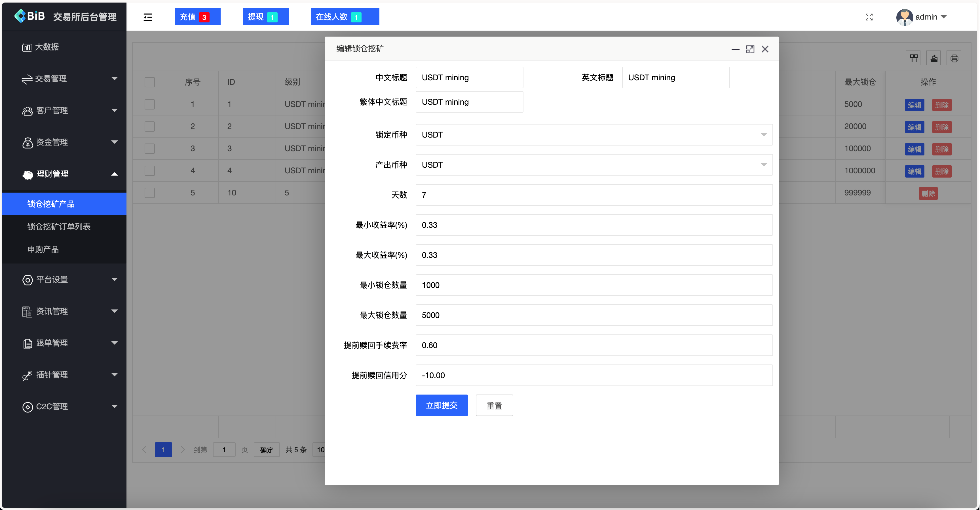Toggle the sidebar collapse icon near top left
This screenshot has width=980, height=510.
(148, 17)
